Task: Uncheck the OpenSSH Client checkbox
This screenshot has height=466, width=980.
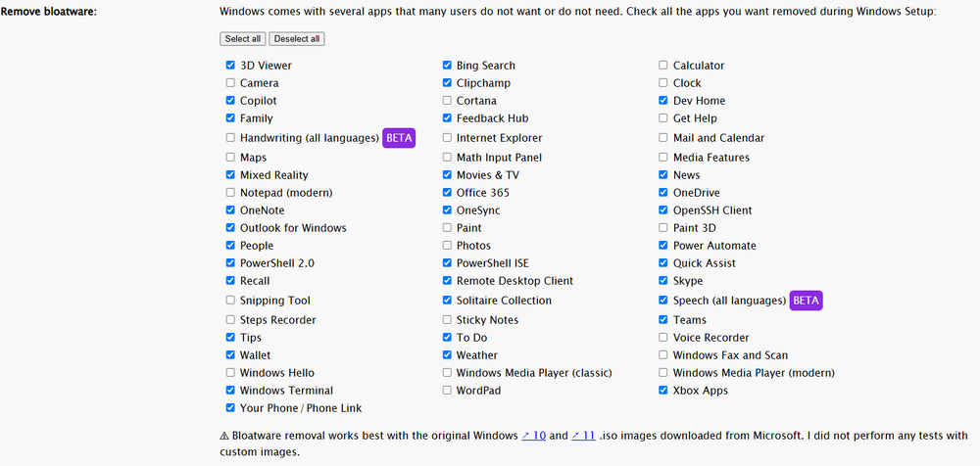Action: (663, 210)
